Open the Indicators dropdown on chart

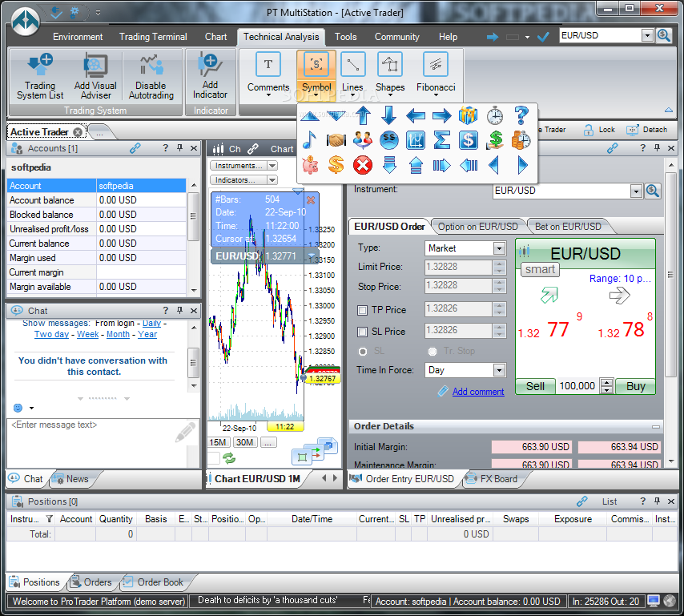(x=272, y=180)
